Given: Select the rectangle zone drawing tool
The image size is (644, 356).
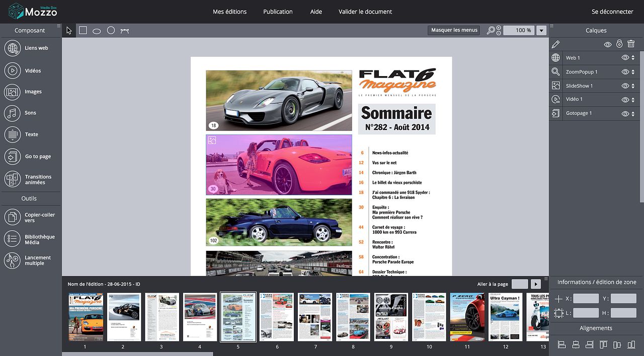Looking at the screenshot, I should [x=83, y=30].
